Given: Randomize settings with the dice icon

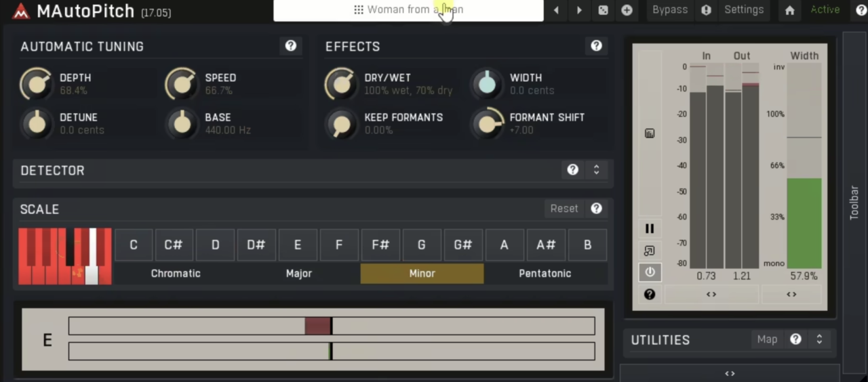Looking at the screenshot, I should click(x=603, y=10).
